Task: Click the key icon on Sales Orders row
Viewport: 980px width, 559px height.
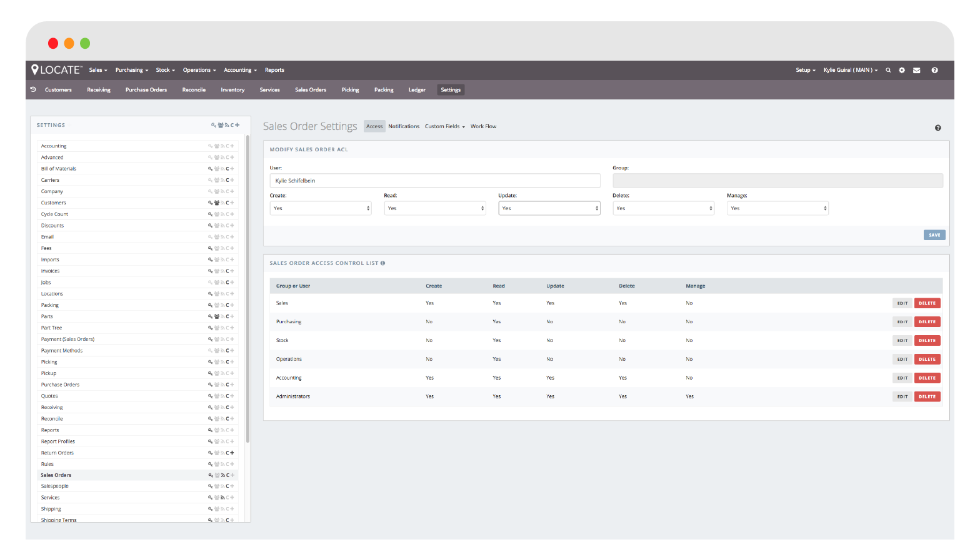Action: [211, 475]
